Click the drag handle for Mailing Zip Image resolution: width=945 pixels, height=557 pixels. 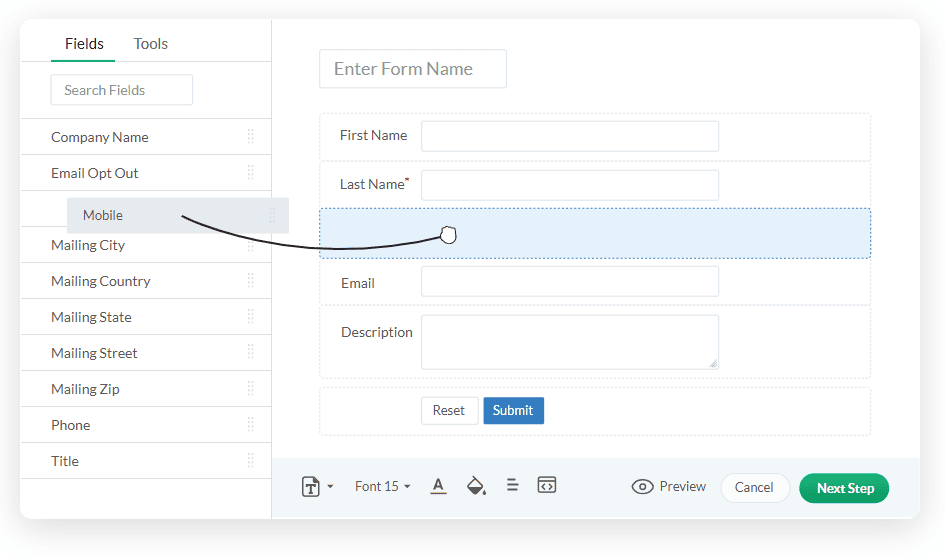250,389
